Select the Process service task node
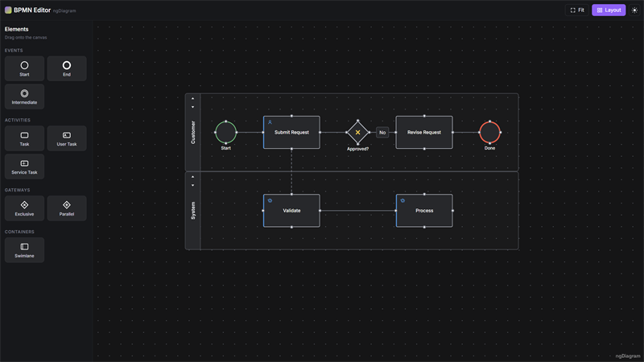 click(424, 211)
